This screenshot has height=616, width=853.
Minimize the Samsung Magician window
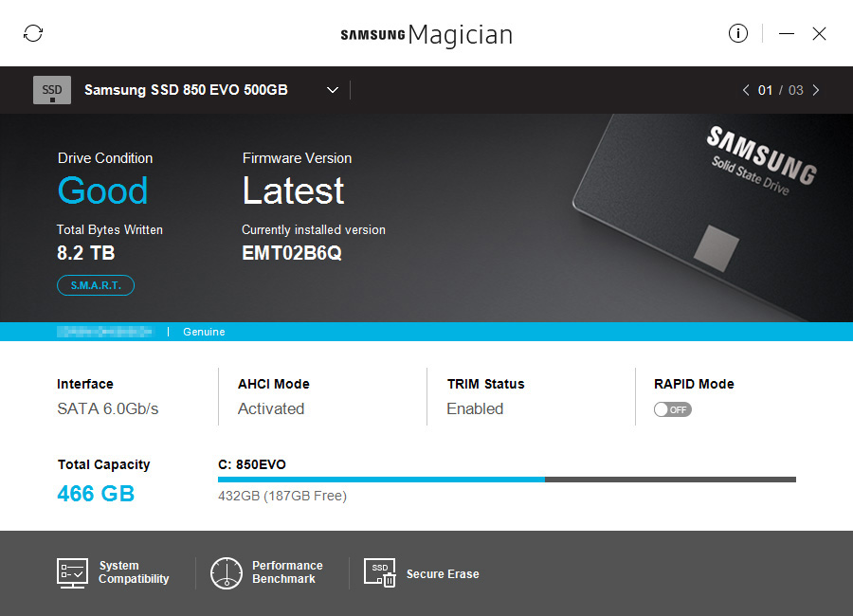tap(786, 34)
